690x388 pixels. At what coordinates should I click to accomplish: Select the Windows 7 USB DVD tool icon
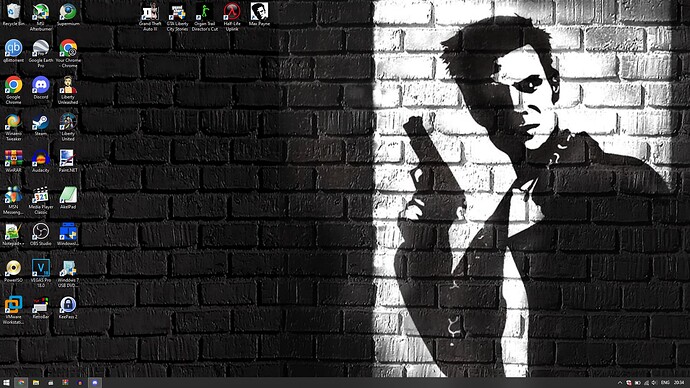pyautogui.click(x=68, y=273)
